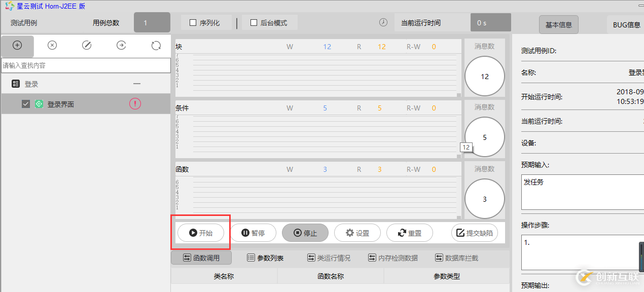Click the refresh circle icon in the toolbar

[155, 45]
